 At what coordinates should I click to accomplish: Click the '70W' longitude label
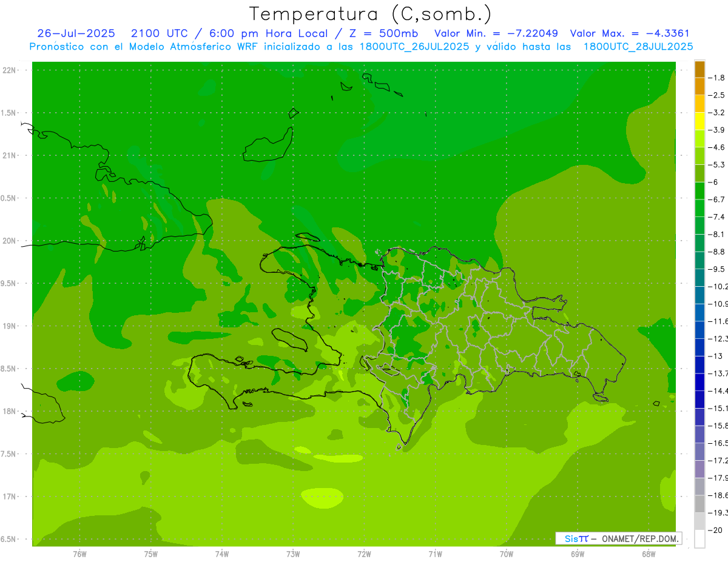tap(507, 554)
